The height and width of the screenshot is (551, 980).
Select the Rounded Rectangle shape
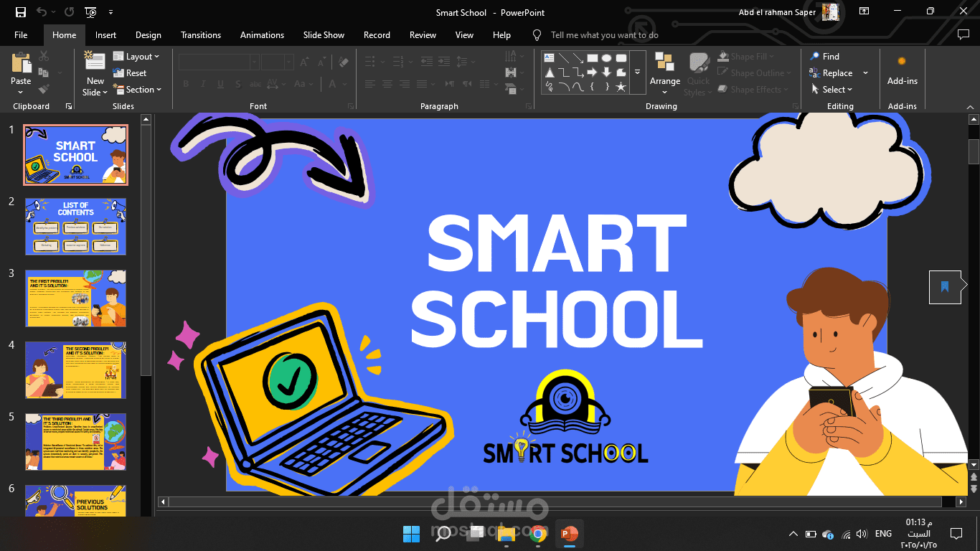point(621,57)
